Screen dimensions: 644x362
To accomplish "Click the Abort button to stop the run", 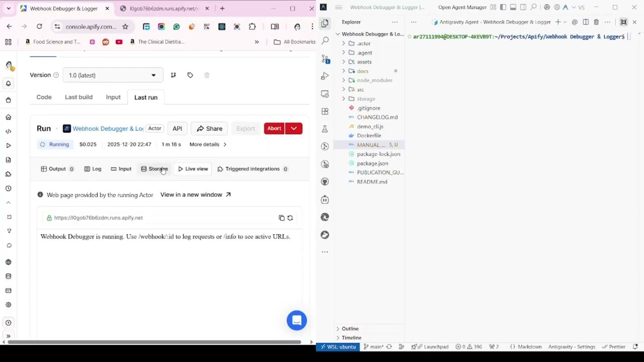I will [x=274, y=128].
